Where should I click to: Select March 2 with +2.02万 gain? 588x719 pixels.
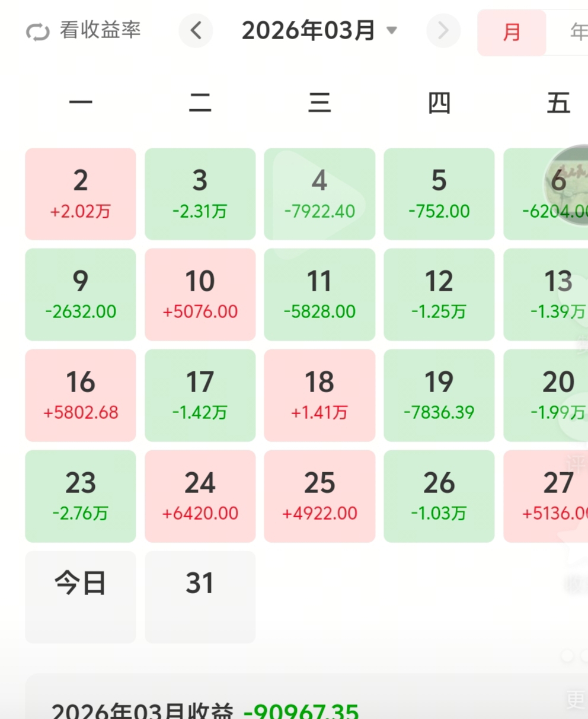click(81, 194)
